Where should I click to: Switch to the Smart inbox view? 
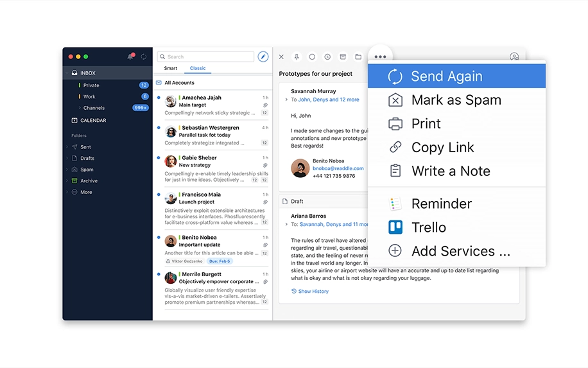pyautogui.click(x=170, y=68)
